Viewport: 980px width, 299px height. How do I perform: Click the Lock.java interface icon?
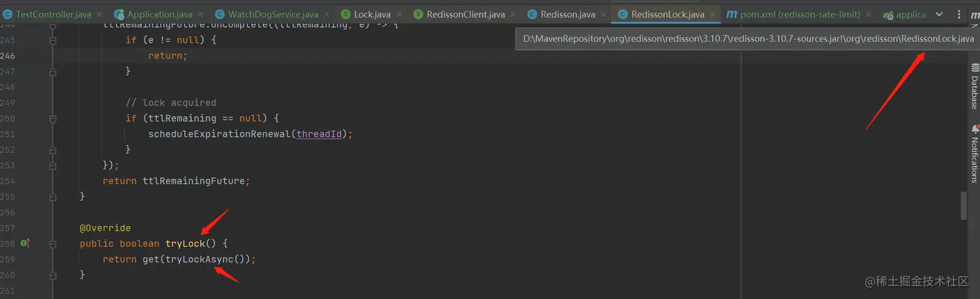pos(345,14)
